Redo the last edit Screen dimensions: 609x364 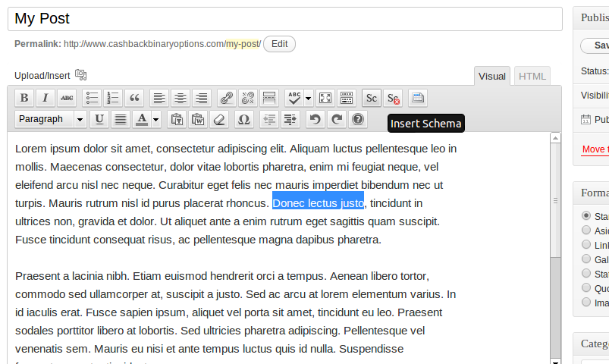click(336, 119)
